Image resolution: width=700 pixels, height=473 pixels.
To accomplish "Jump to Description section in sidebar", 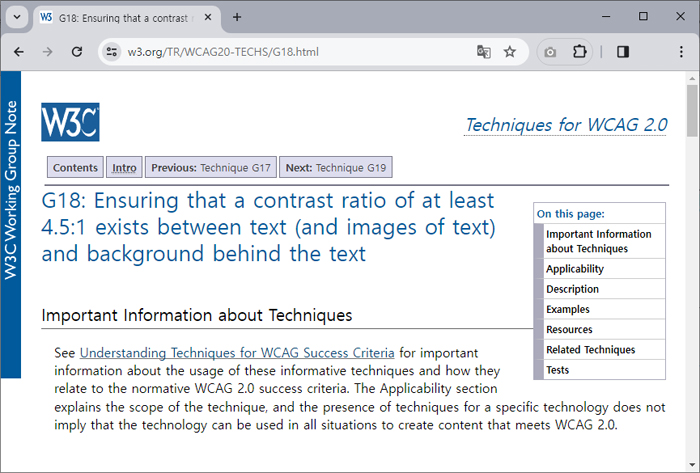I will click(x=599, y=289).
